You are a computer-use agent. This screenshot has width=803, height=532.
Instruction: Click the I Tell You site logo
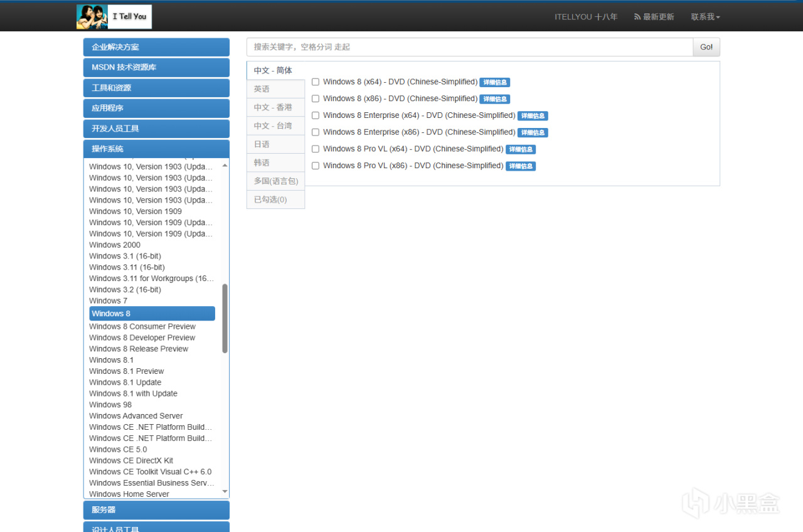[x=114, y=17]
